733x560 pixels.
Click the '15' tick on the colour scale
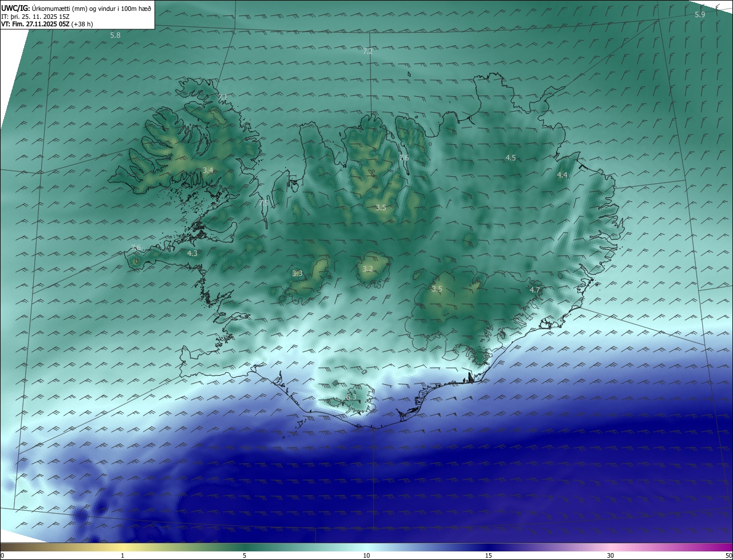(x=488, y=555)
